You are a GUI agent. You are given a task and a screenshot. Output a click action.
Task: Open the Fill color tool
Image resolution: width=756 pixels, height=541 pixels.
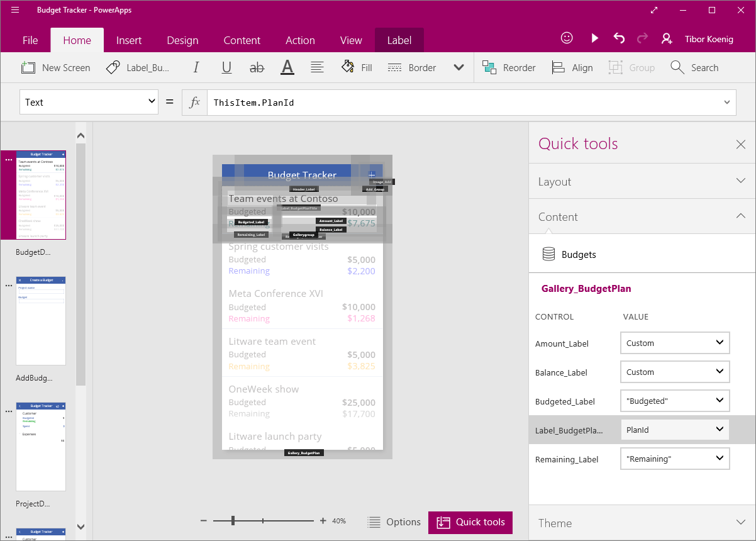click(x=357, y=67)
